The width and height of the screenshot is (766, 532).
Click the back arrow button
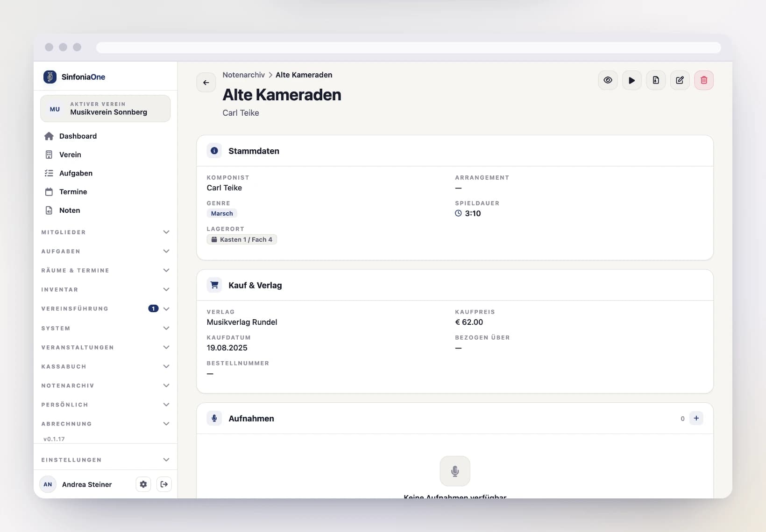(206, 83)
